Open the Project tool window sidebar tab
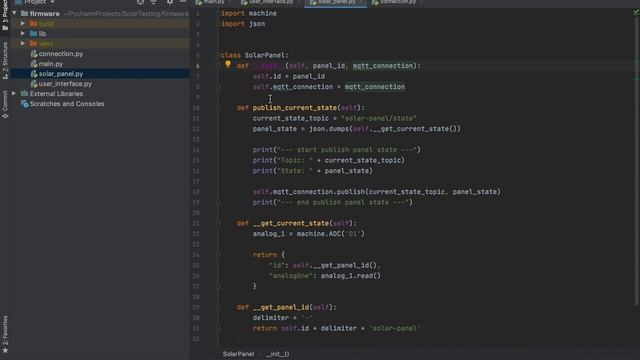Viewport: 640px width, 360px height. point(5,16)
